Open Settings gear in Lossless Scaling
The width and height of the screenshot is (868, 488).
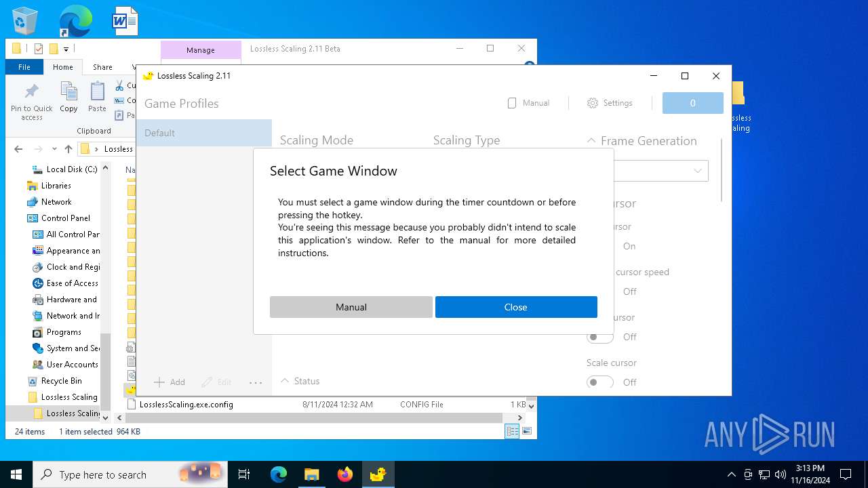coord(593,103)
